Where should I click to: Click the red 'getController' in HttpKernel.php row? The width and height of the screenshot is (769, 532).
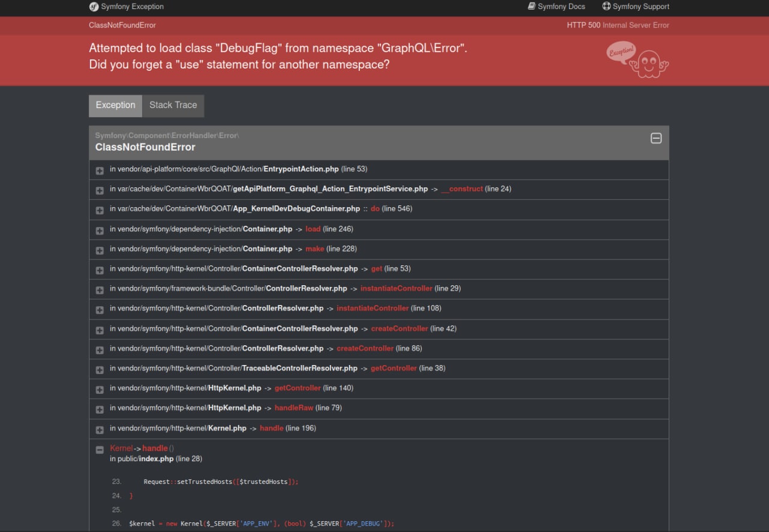[x=297, y=388]
